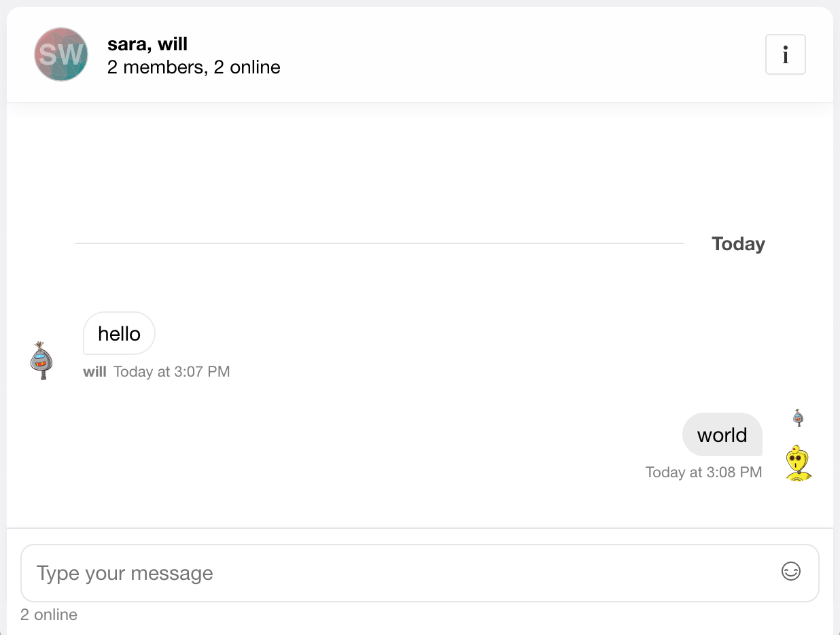Click '2 members, 2 online' subtitle

coord(194,67)
